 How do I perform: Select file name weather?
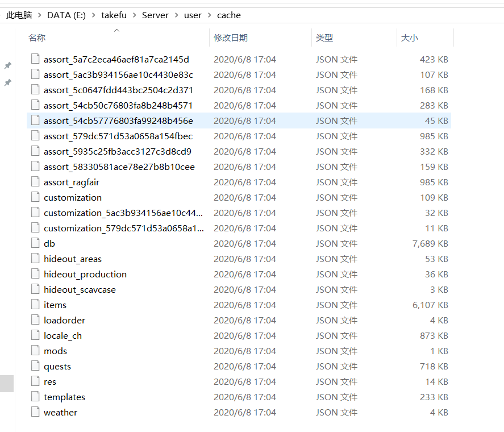click(x=60, y=412)
